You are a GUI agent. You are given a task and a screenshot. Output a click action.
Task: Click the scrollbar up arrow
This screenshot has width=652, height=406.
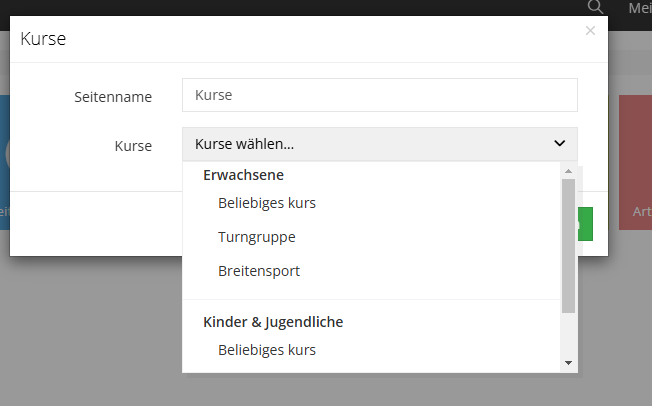(x=568, y=171)
